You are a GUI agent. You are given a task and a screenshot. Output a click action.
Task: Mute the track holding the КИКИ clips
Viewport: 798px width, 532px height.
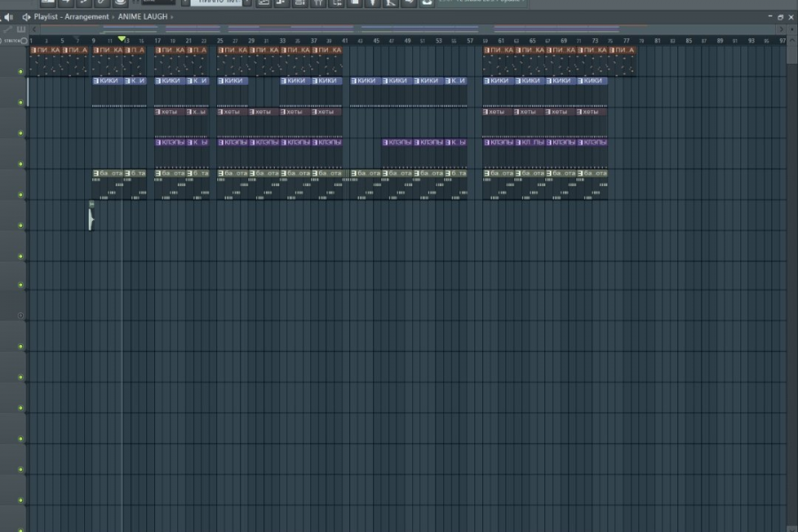tap(21, 102)
